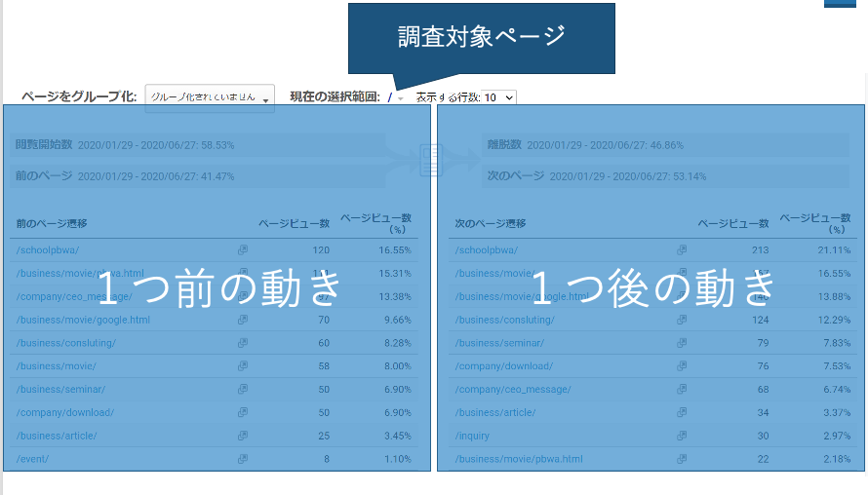Viewport: 868px width, 495px height.
Task: Click pageview count 120
Action: click(x=321, y=250)
